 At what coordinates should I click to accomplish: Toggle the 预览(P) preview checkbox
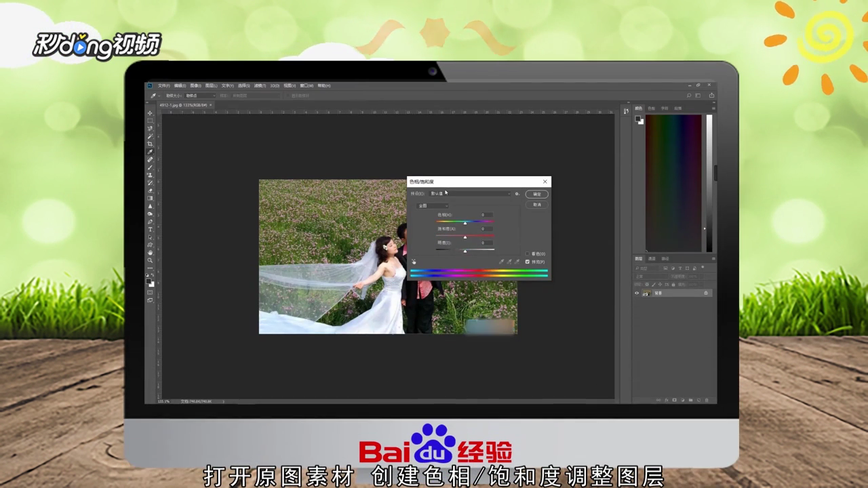[527, 262]
